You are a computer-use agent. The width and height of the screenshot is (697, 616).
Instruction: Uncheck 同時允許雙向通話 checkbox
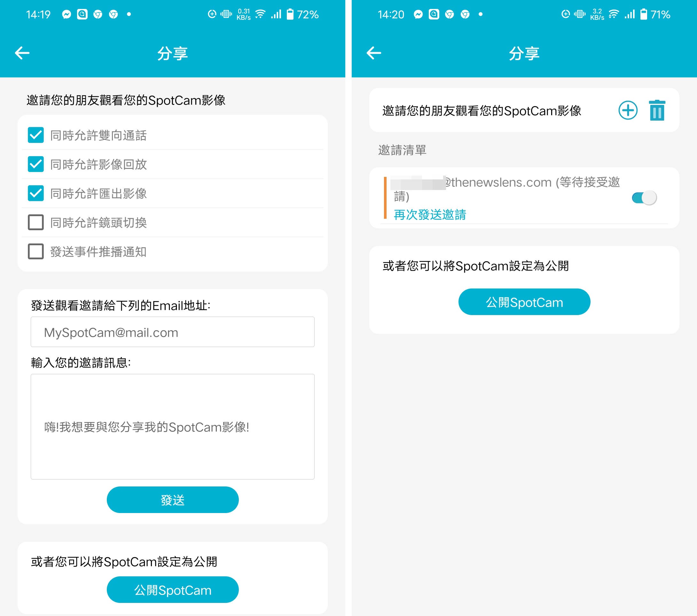click(36, 135)
